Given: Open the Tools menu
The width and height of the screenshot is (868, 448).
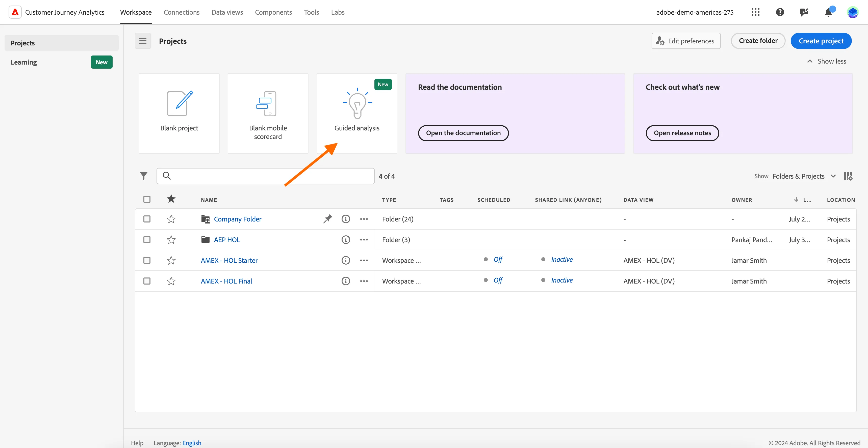Looking at the screenshot, I should (x=311, y=12).
